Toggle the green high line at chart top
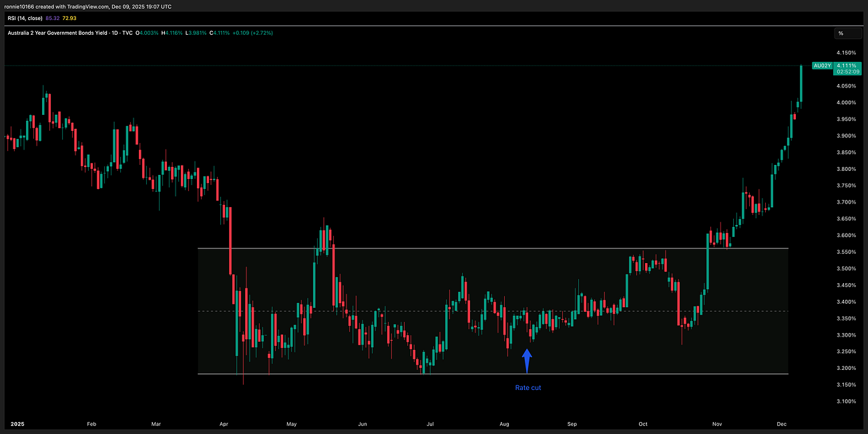 pos(401,66)
